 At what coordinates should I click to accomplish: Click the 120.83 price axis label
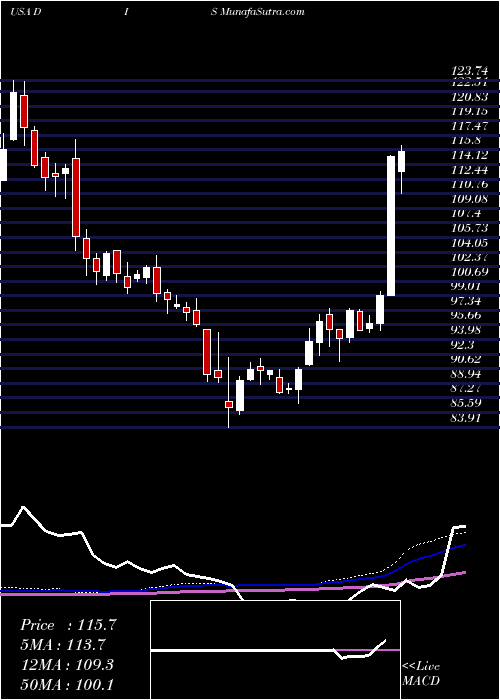tap(470, 96)
